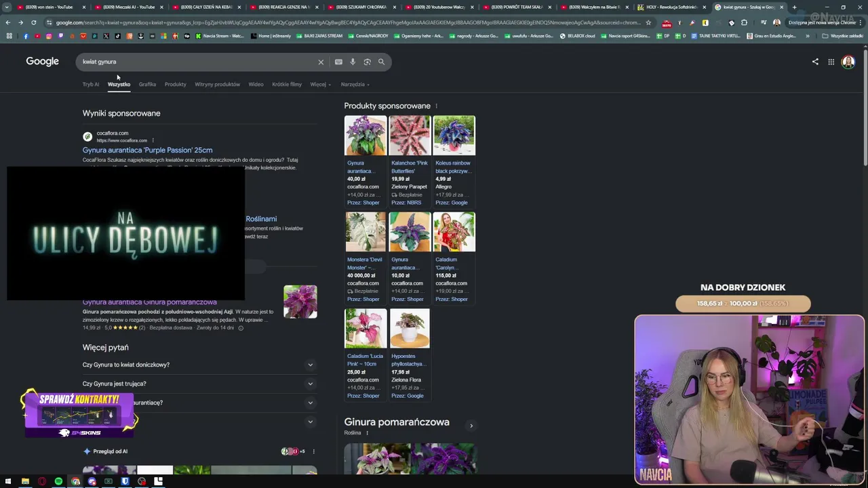Viewport: 868px width, 488px height.
Task: Open the Kalanchoe 19,99 zł product image
Action: coord(410,136)
